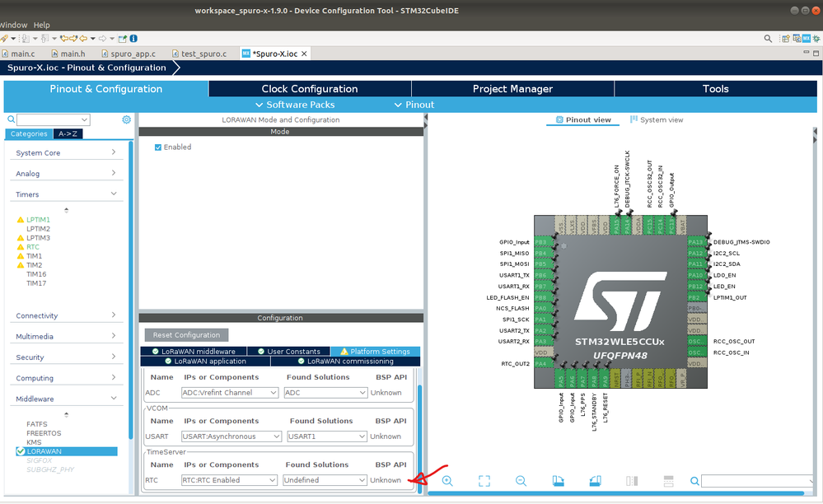Switch to spuro_app.c editor tab
Image resolution: width=823 pixels, height=504 pixels.
pyautogui.click(x=129, y=54)
